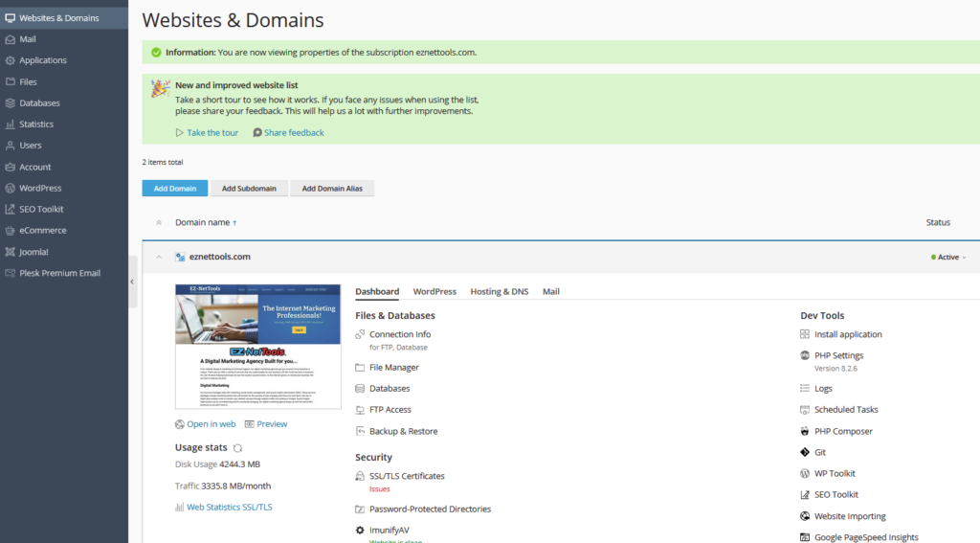
Task: Click the Add Domain button
Action: coord(175,189)
